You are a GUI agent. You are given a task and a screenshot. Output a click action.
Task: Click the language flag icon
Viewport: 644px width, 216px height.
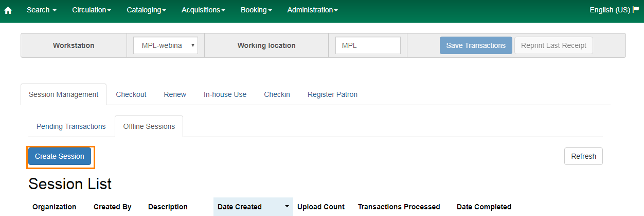(x=636, y=10)
